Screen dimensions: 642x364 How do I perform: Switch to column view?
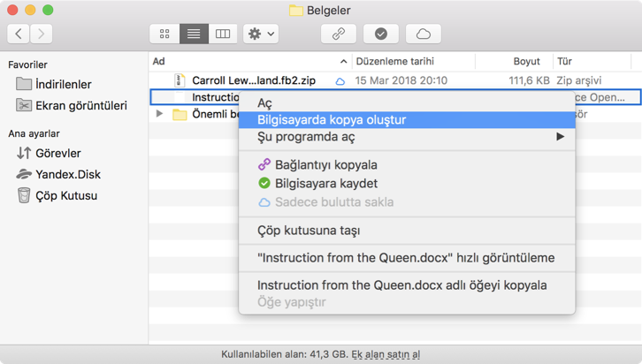[x=223, y=34]
